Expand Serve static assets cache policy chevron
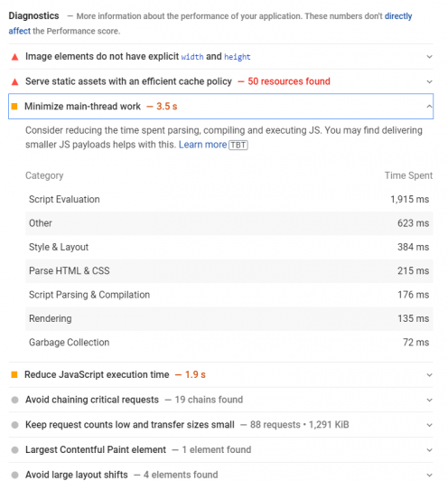The width and height of the screenshot is (448, 481). (x=430, y=82)
